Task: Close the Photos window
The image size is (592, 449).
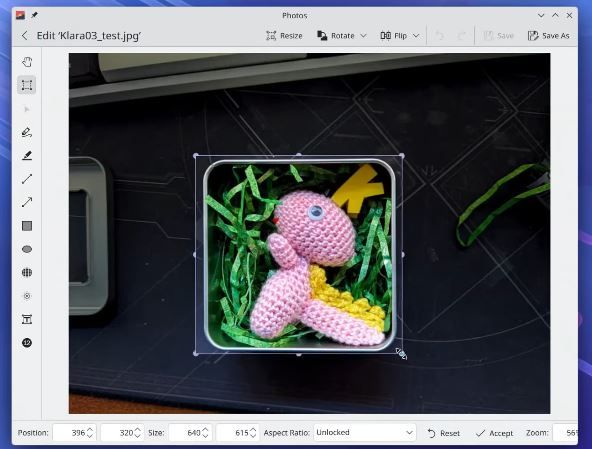Action: click(569, 15)
